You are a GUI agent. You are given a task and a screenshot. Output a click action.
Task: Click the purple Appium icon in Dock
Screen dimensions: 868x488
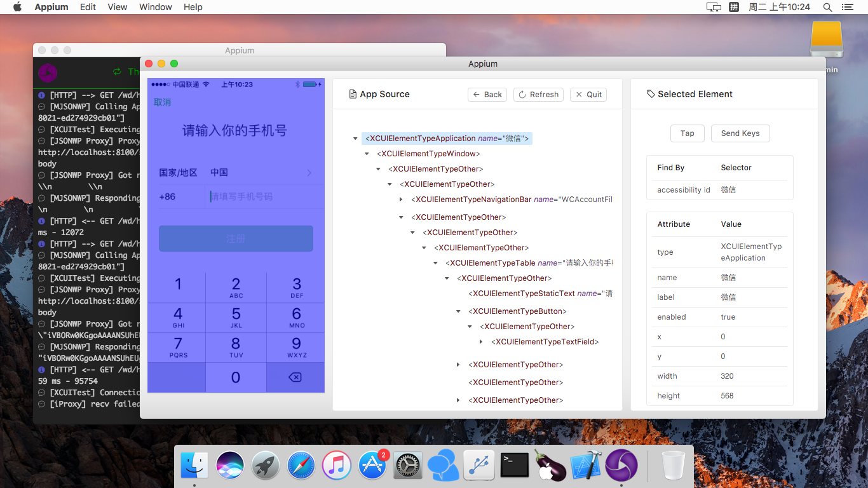tap(621, 465)
